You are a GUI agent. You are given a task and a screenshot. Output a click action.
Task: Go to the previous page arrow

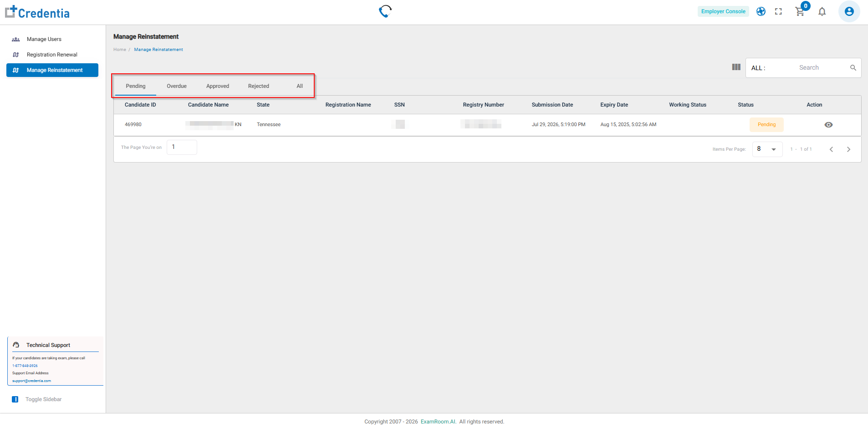tap(831, 149)
